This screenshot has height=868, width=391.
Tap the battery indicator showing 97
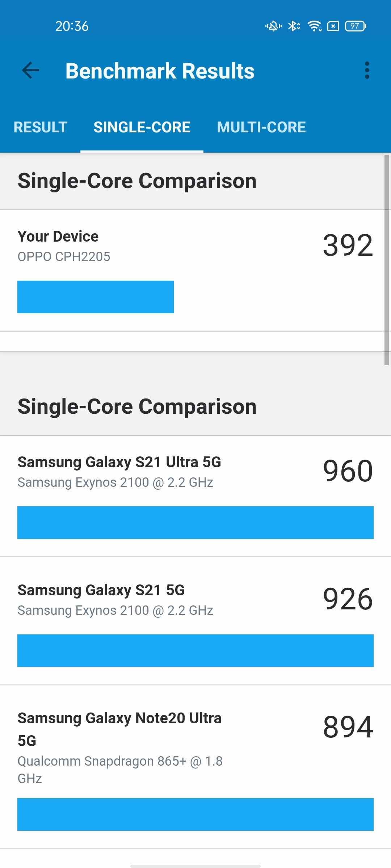click(356, 26)
